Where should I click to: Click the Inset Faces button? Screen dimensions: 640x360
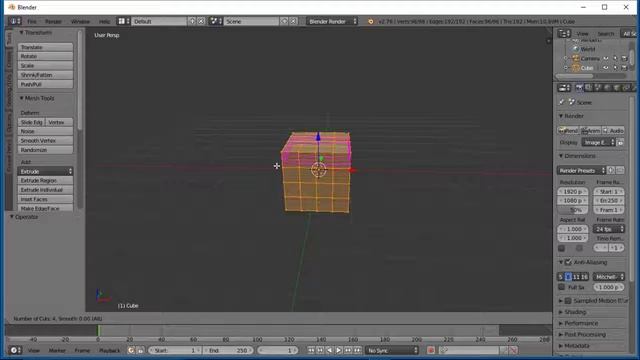coord(45,199)
